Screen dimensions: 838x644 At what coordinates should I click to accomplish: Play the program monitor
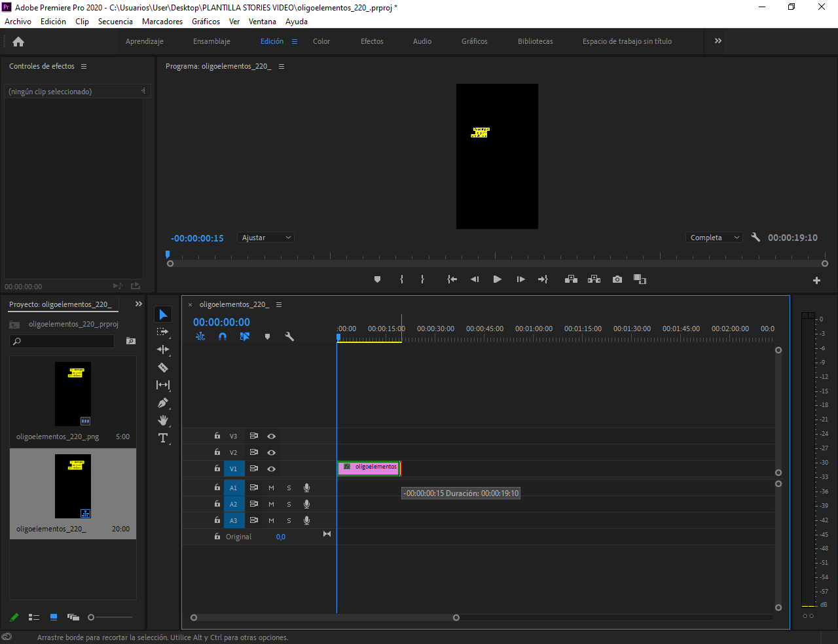point(498,279)
